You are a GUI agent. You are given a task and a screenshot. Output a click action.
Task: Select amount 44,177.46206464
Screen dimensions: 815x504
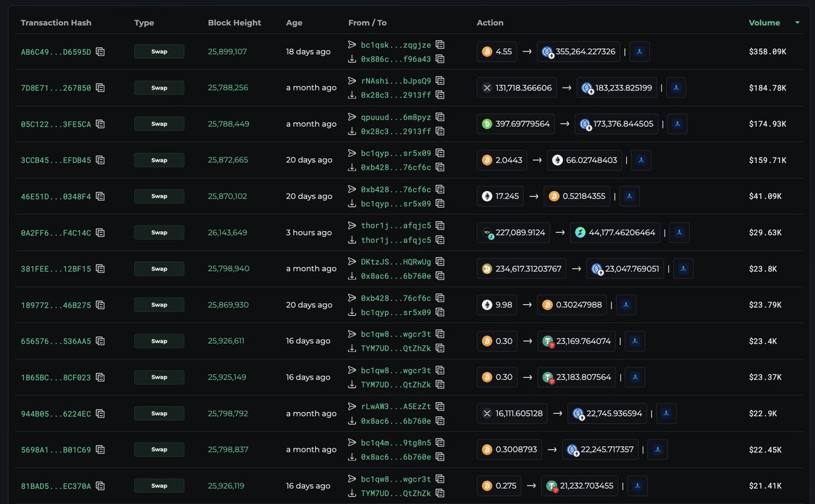tap(622, 232)
